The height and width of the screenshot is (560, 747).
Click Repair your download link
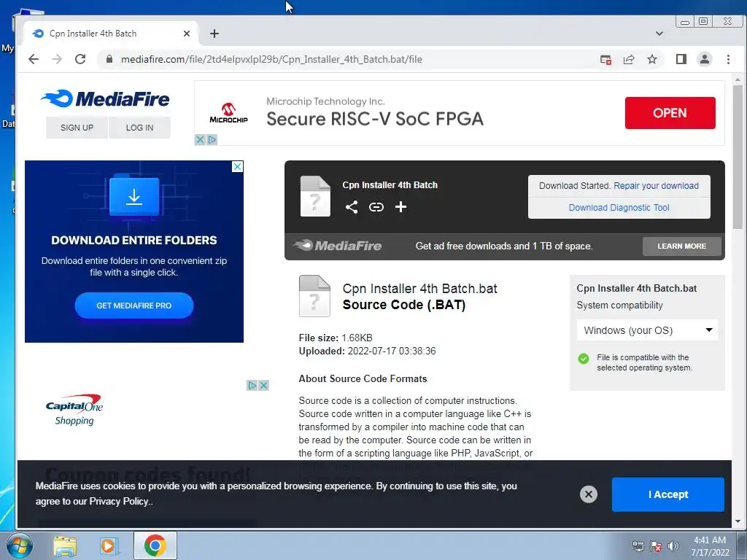(x=656, y=186)
